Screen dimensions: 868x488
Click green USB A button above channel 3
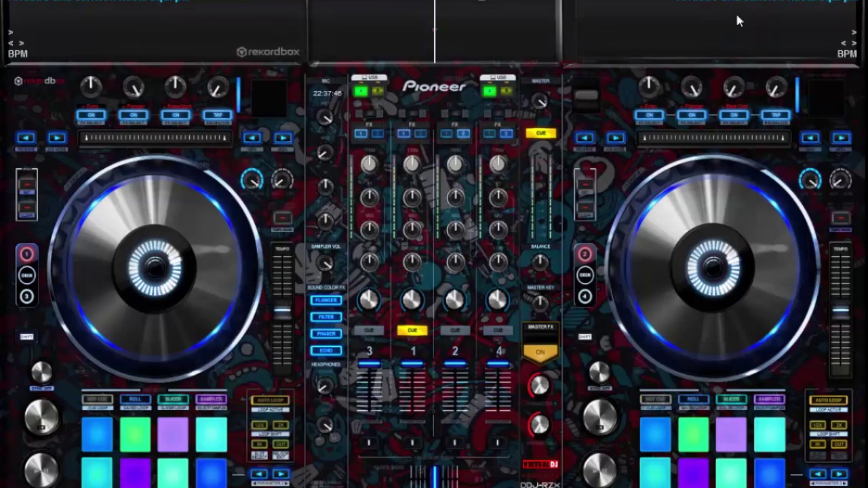[361, 91]
